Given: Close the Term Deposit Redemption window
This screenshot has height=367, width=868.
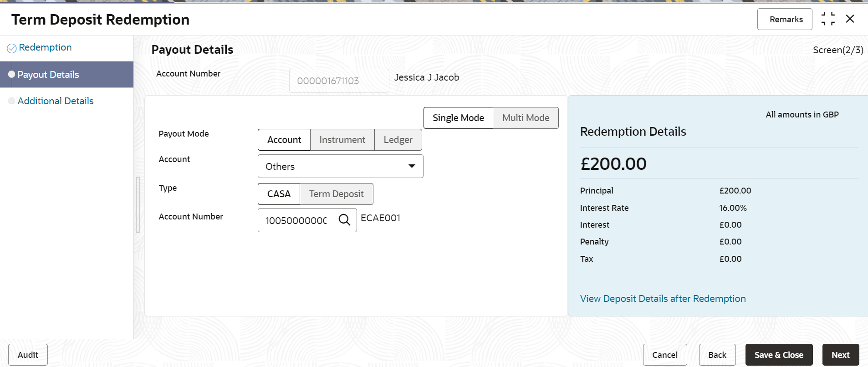Looking at the screenshot, I should click(850, 19).
